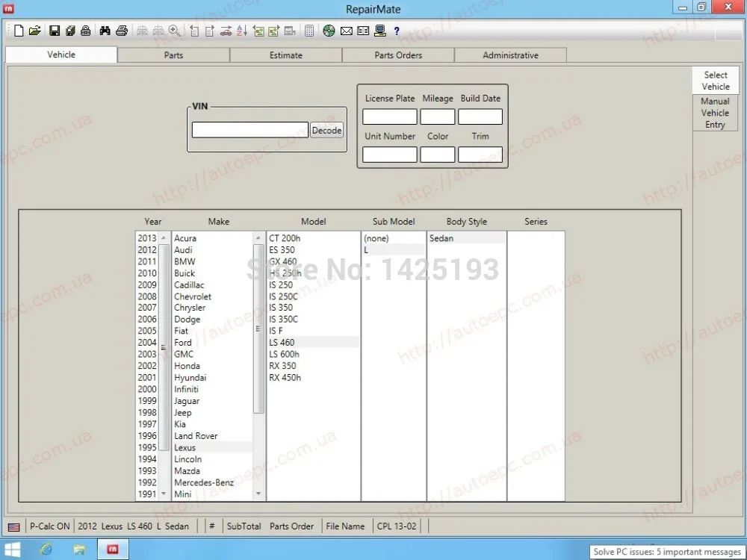Viewport: 747px width, 560px height.
Task: Switch to the Parts tab
Action: 173,55
